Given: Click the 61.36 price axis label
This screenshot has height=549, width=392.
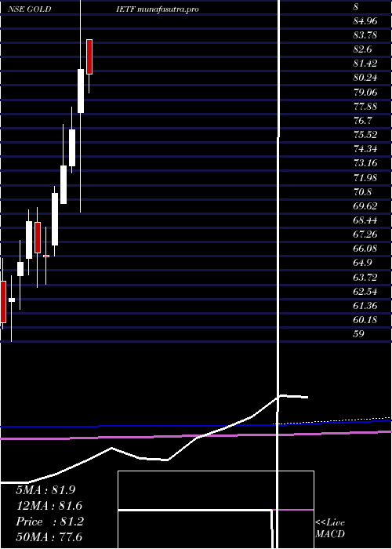Looking at the screenshot, I should 365,306.
